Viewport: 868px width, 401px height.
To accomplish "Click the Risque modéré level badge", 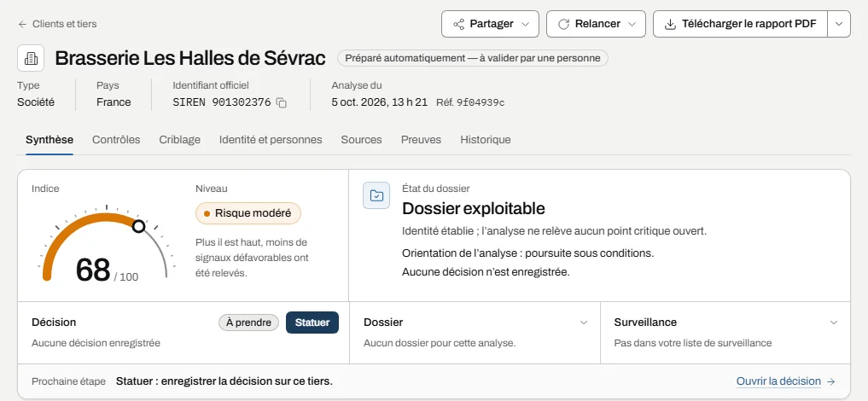I will tap(248, 213).
